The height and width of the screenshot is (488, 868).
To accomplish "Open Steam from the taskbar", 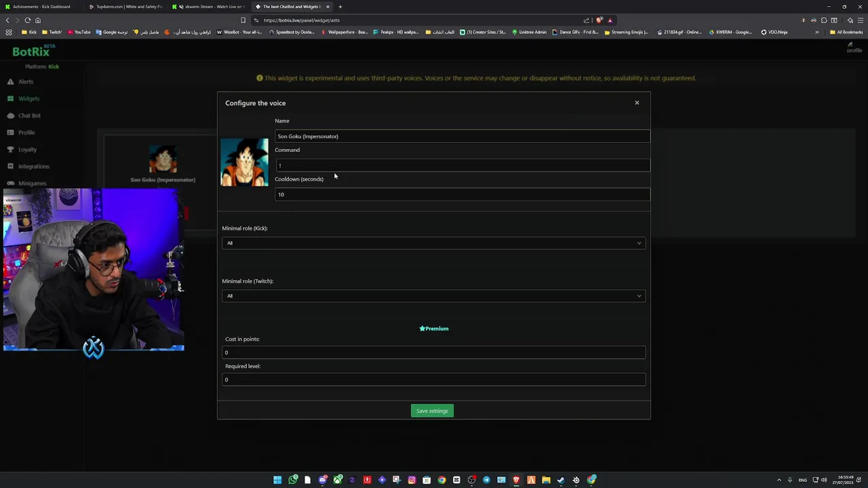I will coord(561,480).
